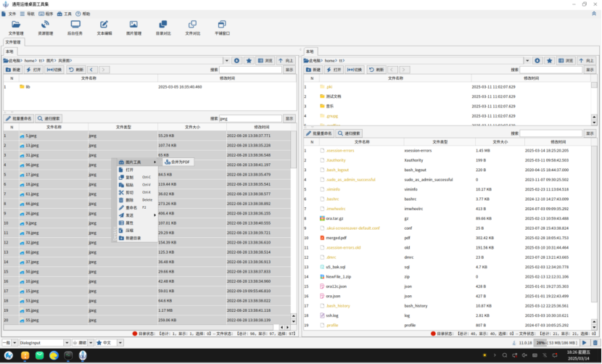Open the 后台任务 background tasks tool

pos(75,28)
